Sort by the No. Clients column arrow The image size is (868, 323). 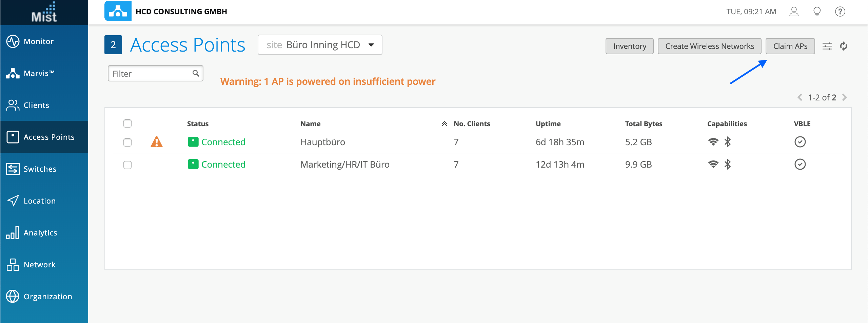click(444, 124)
